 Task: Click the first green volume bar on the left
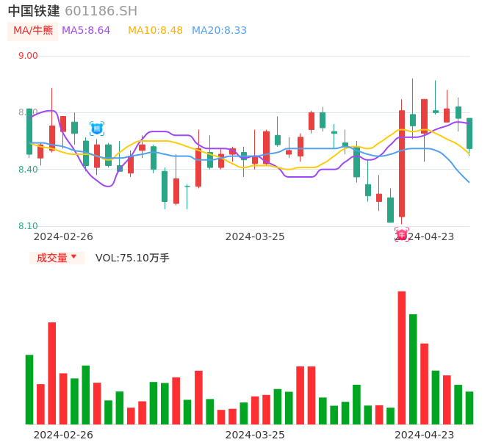pos(29,389)
